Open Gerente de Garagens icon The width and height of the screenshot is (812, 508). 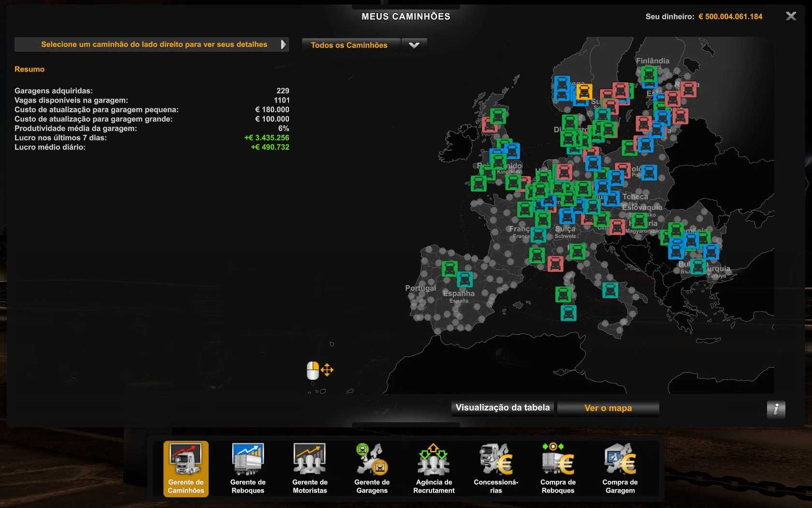372,468
